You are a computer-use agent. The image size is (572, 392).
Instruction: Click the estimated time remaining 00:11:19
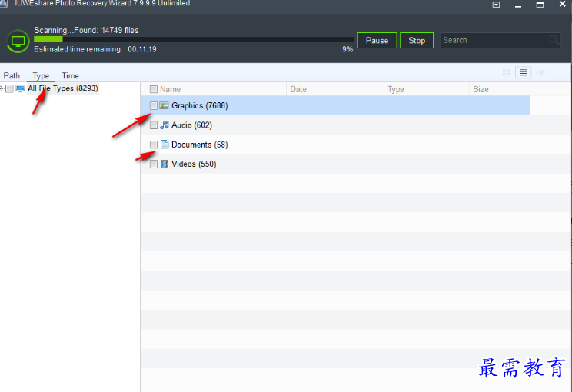click(142, 49)
